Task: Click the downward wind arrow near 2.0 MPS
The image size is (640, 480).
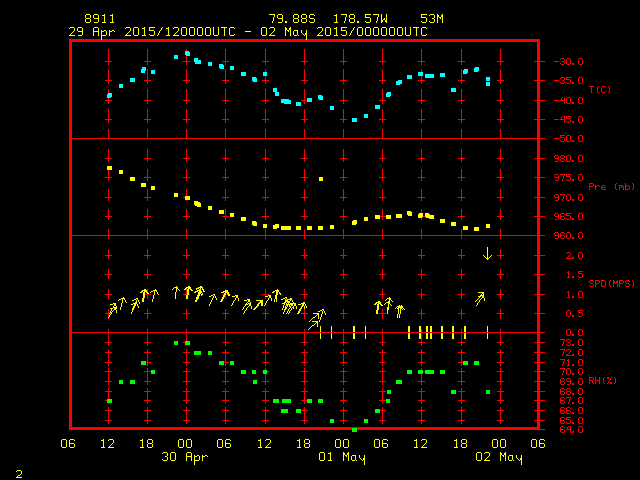Action: (x=487, y=253)
